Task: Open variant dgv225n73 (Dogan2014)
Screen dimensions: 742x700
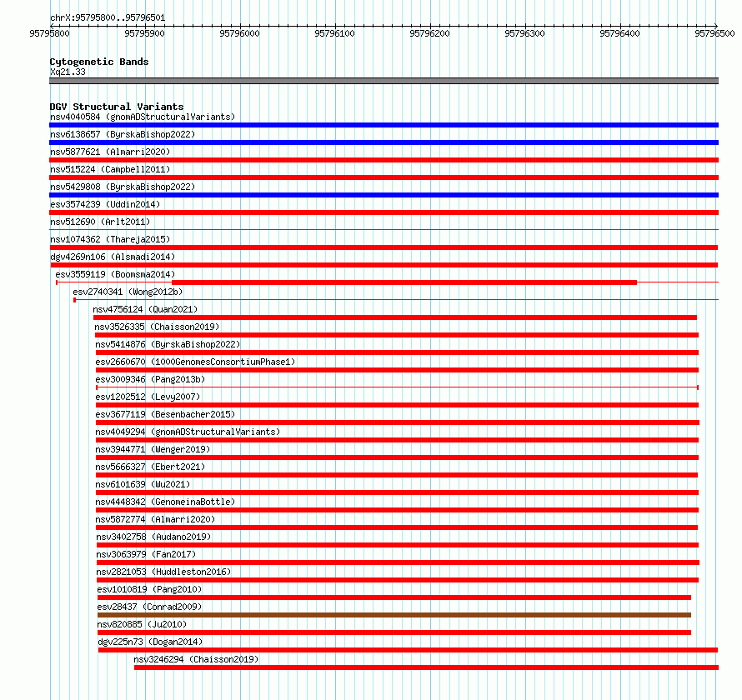Action: point(150,642)
